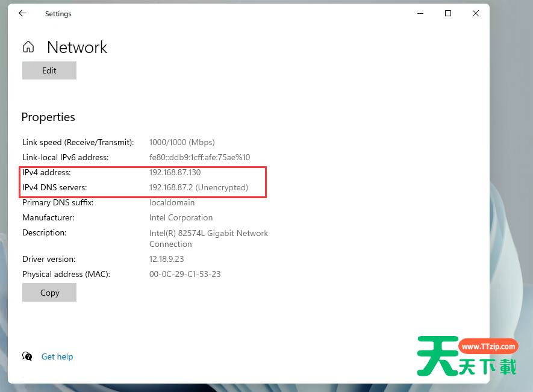This screenshot has width=533, height=392.
Task: Click the Network page heading
Action: point(77,48)
